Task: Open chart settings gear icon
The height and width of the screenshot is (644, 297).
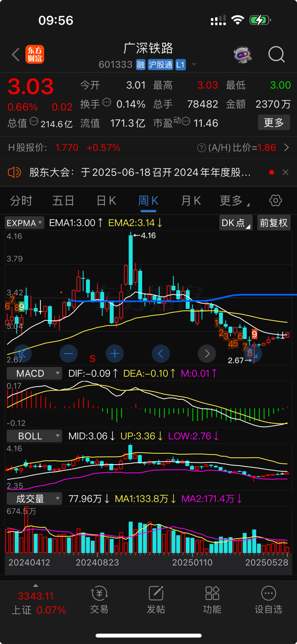Action: (x=275, y=201)
